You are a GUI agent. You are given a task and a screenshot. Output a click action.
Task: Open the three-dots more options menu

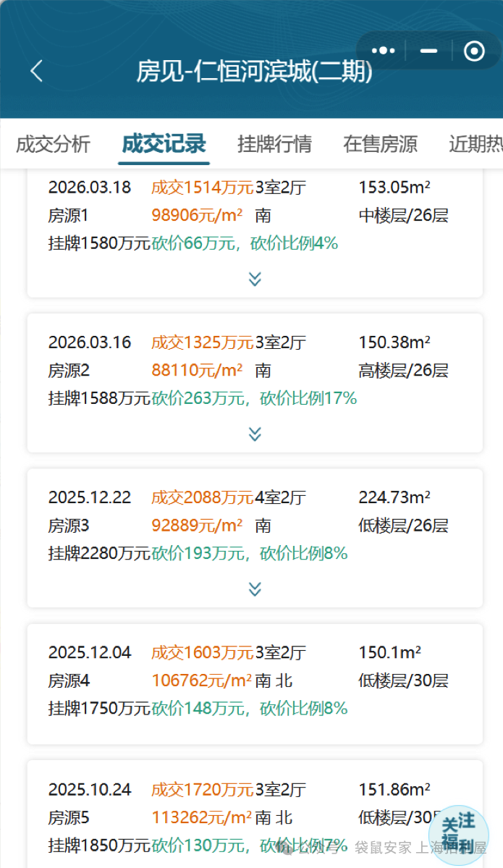point(384,51)
